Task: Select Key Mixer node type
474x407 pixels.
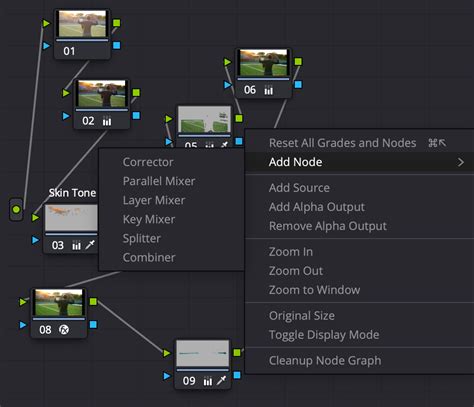Action: click(149, 219)
